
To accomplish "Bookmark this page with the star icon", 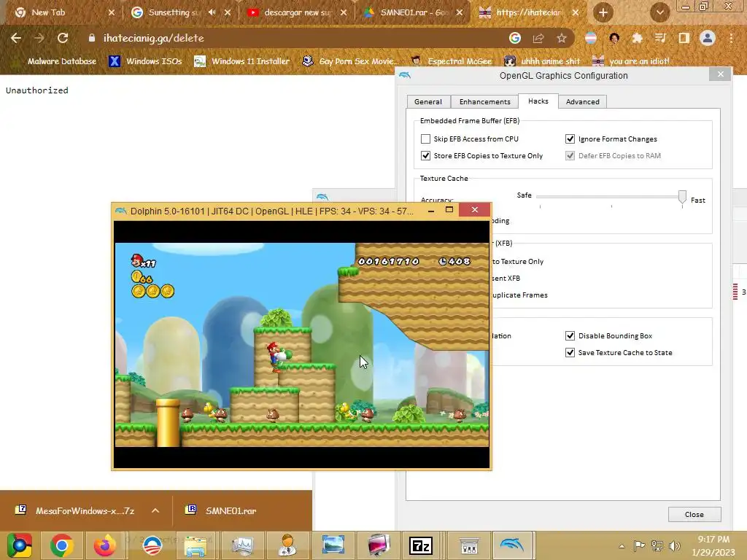I will 562,38.
